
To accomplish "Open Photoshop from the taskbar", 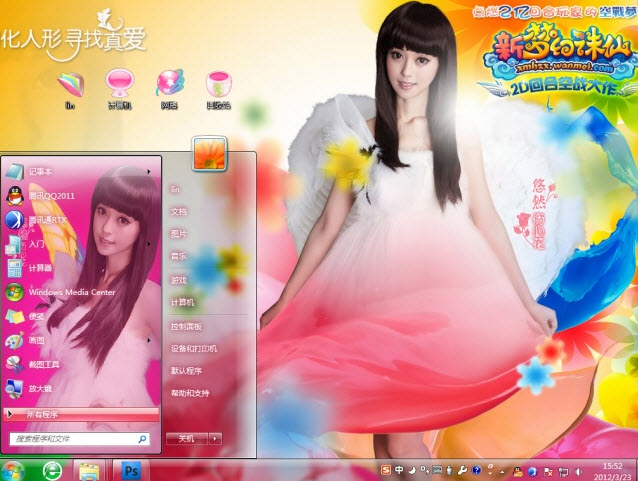I will (x=131, y=471).
